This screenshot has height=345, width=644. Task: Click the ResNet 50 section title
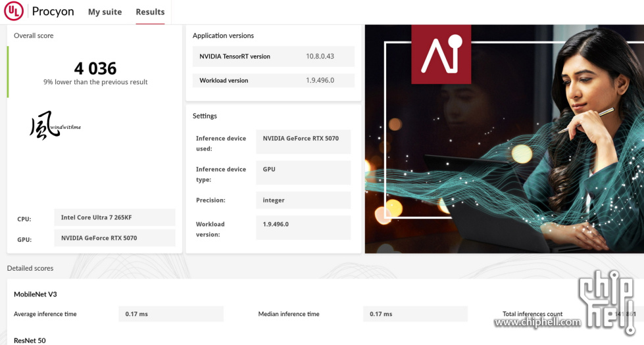point(30,340)
